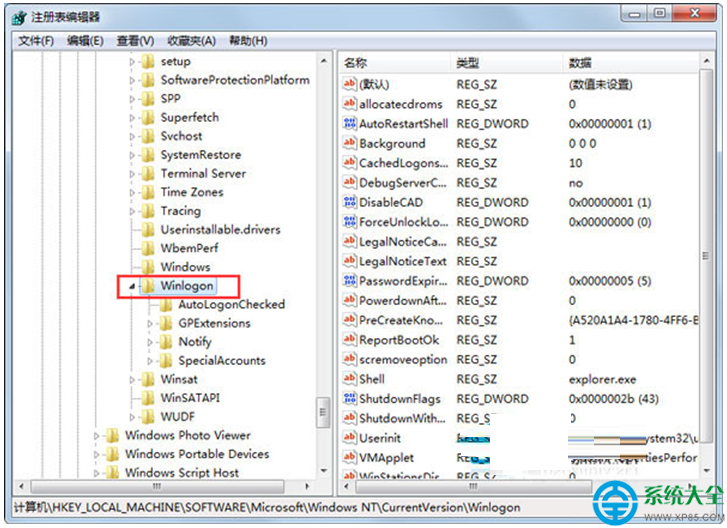Sort values by the 名称 column header
Screen dimensions: 727x528
point(395,63)
